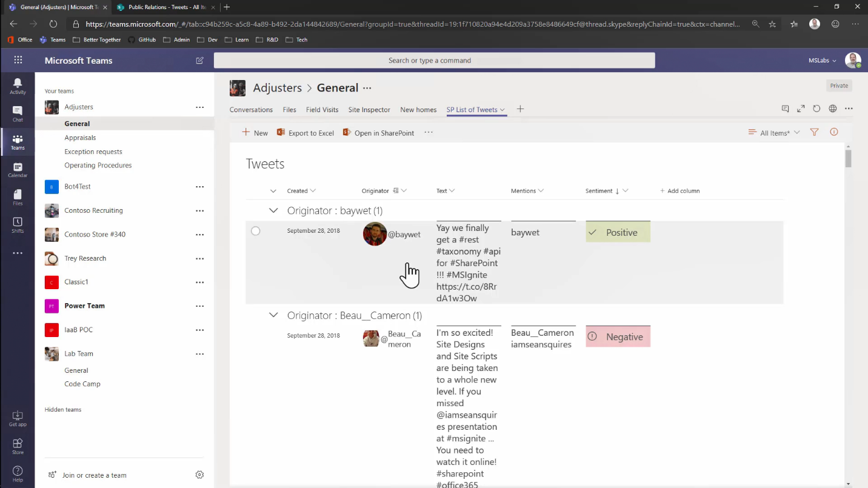The image size is (868, 488).
Task: Click the Private team label
Action: [x=839, y=85]
